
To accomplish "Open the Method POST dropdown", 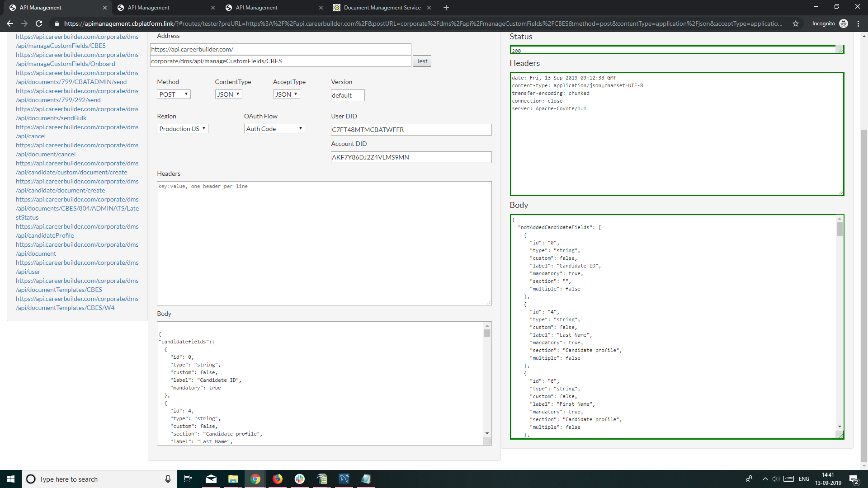I will pos(174,94).
